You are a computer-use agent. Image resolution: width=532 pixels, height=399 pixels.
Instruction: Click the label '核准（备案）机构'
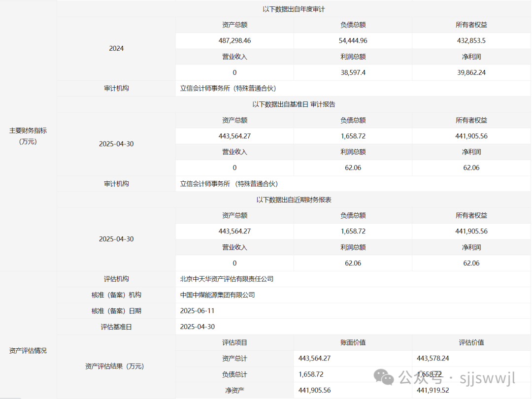pyautogui.click(x=116, y=295)
